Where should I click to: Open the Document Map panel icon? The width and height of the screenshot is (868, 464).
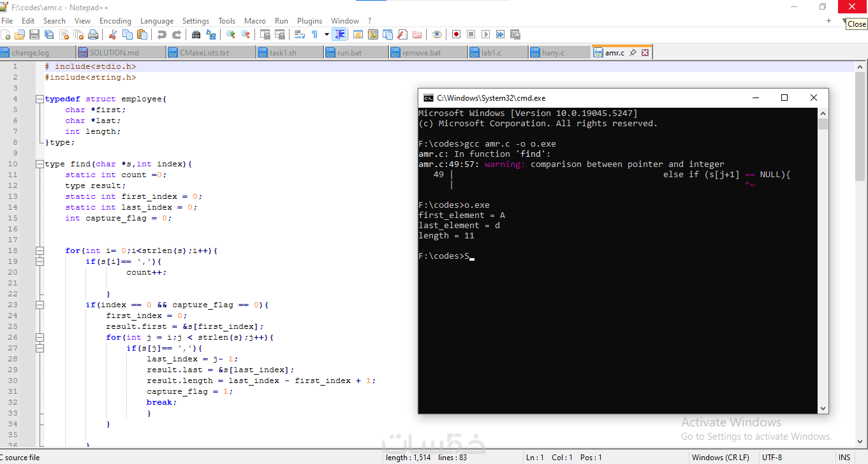coord(372,34)
